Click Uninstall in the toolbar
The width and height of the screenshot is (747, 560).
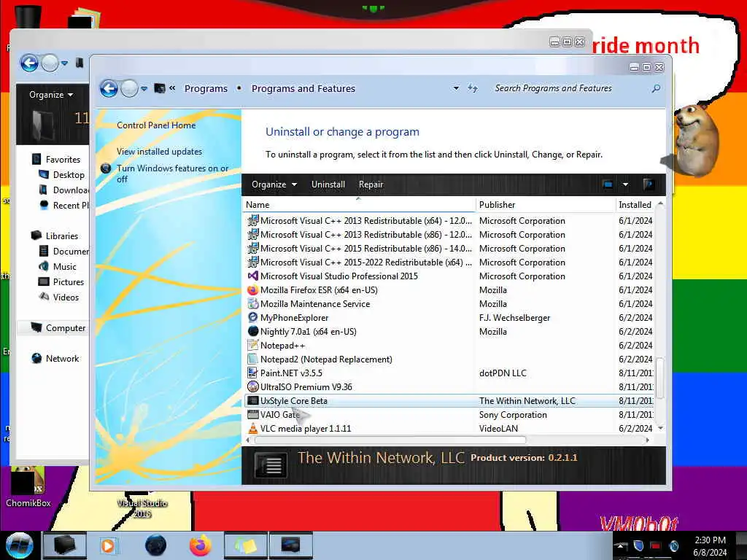(328, 184)
